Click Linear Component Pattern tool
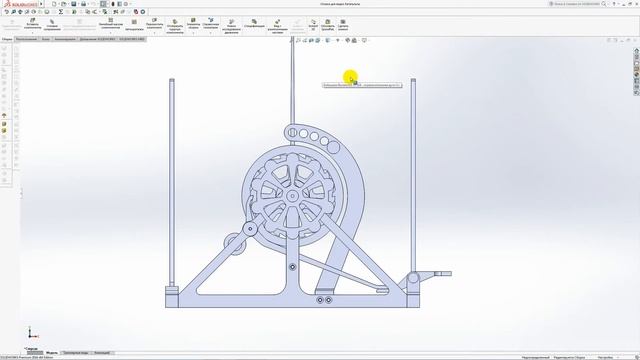Screen dimensions: 640x360 [x=111, y=23]
